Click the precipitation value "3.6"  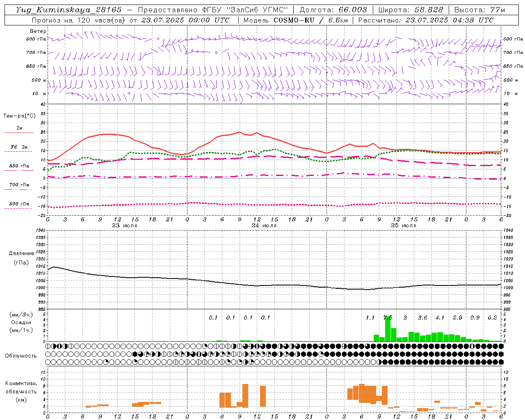(422, 317)
